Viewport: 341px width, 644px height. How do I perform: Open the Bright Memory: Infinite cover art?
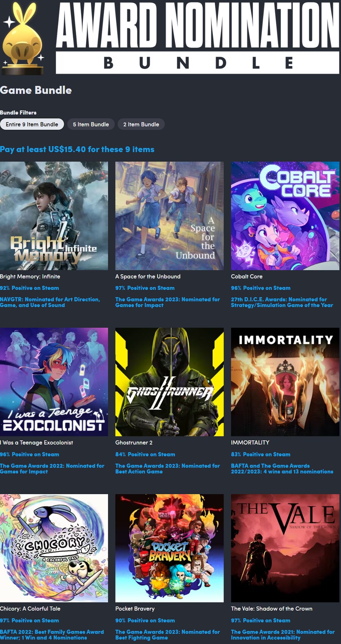[54, 216]
